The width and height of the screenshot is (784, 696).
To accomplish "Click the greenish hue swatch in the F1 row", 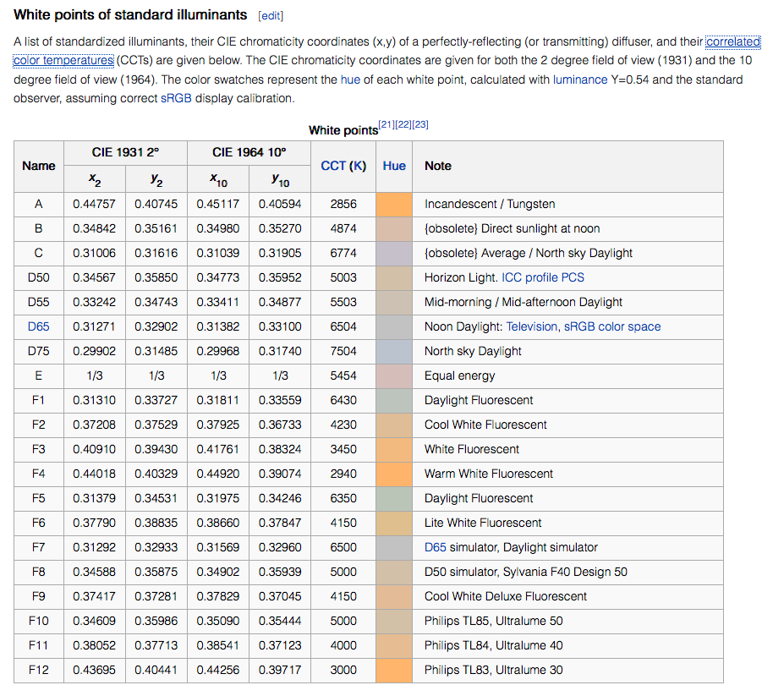I will 394,400.
